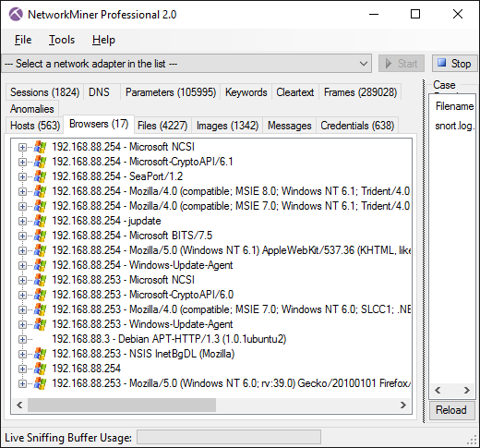Select the 192.168.88.3 Debian APT-HTTP row

(169, 339)
